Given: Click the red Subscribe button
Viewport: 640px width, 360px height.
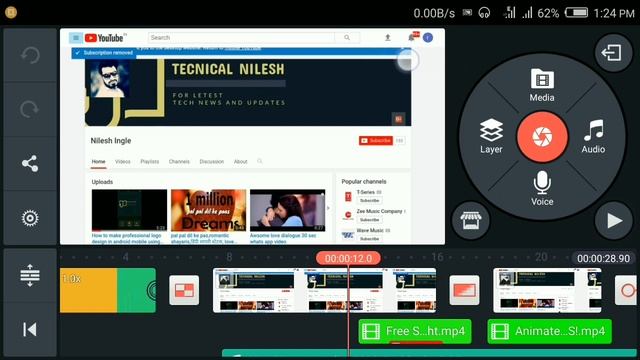Looking at the screenshot, I should point(376,140).
